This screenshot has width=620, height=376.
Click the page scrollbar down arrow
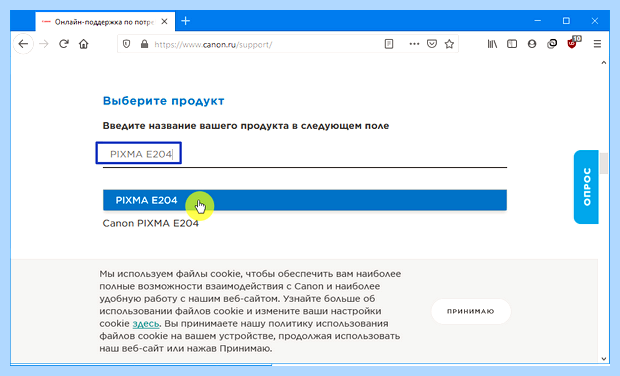coord(603,359)
